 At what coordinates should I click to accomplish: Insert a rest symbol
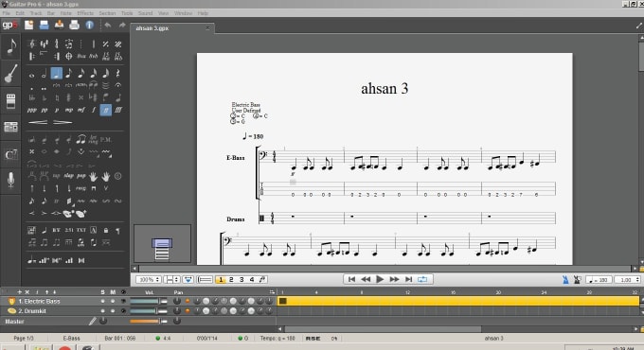point(117,74)
